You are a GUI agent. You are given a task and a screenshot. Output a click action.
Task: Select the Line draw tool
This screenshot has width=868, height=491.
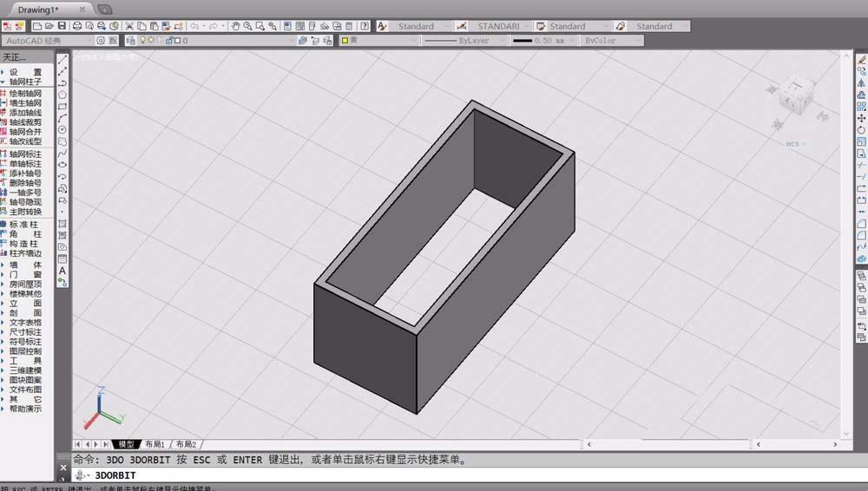click(62, 59)
